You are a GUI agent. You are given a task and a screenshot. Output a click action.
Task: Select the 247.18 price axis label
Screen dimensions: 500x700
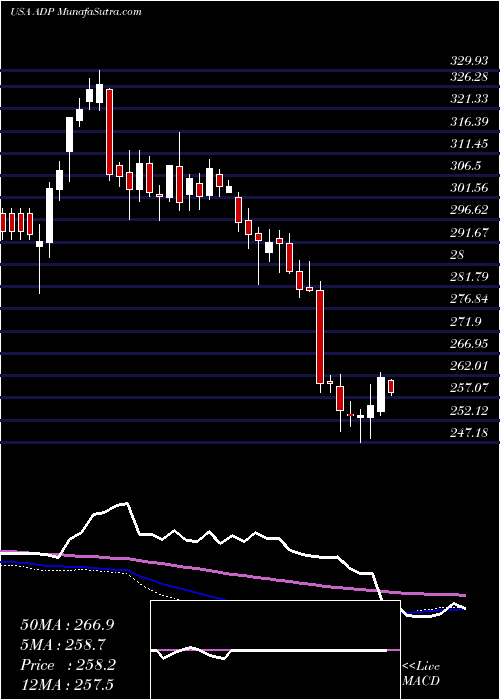(469, 432)
